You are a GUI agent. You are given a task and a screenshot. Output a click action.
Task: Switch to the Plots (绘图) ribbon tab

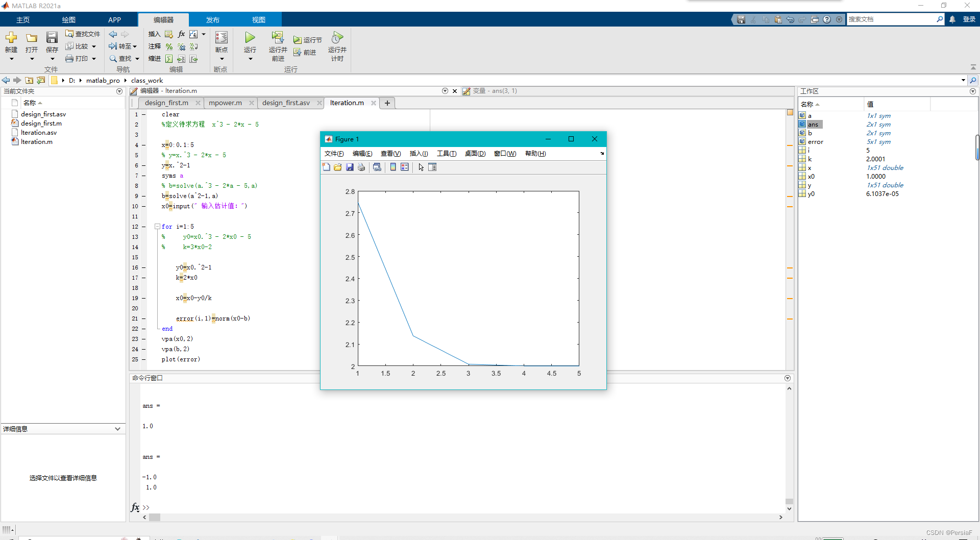tap(68, 20)
